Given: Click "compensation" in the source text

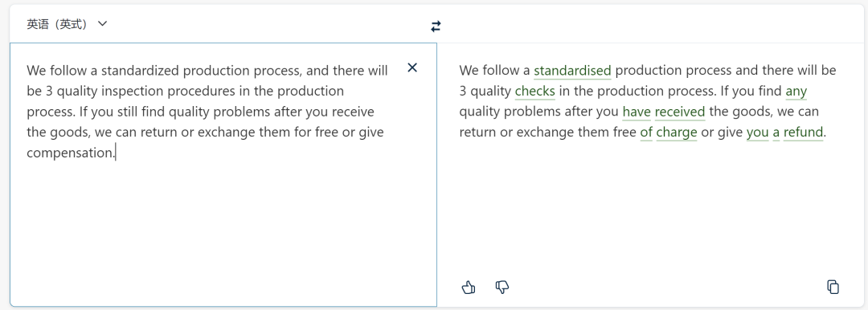Looking at the screenshot, I should pyautogui.click(x=70, y=153).
